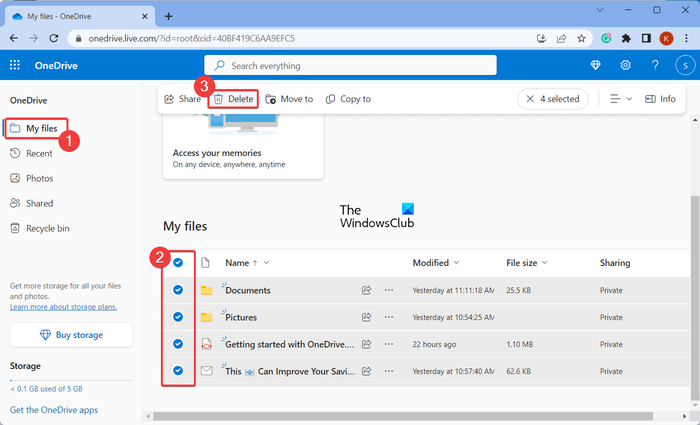Open the premium diamond icon in header
Image resolution: width=700 pixels, height=425 pixels.
click(596, 65)
